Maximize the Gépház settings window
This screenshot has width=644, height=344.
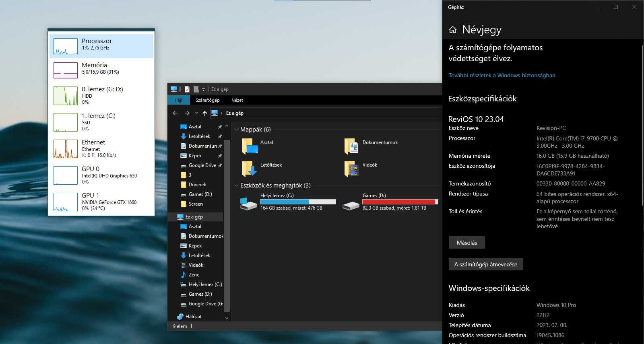click(x=616, y=7)
